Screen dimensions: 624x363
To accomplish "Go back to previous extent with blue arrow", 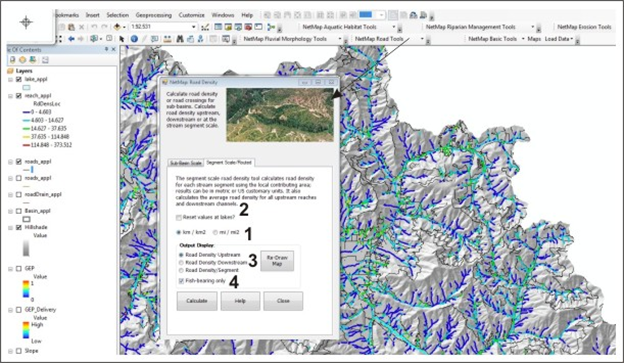I will [71, 39].
